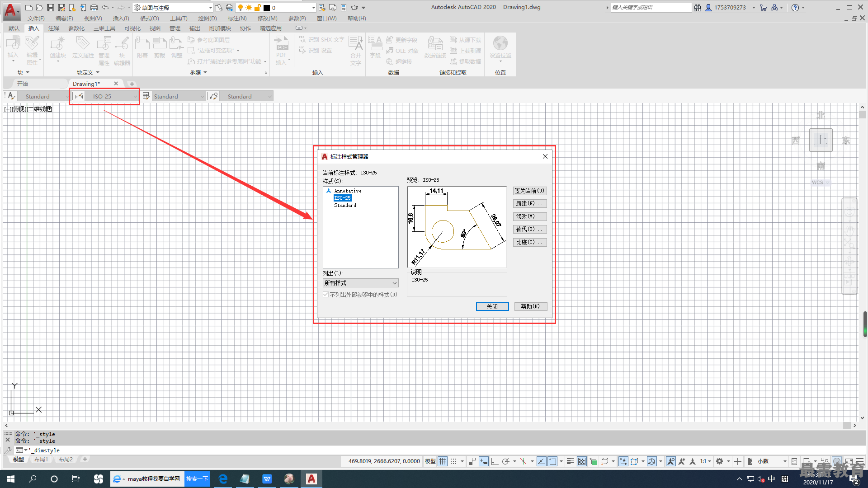
Task: Click the Open file folder icon
Action: 39,8
